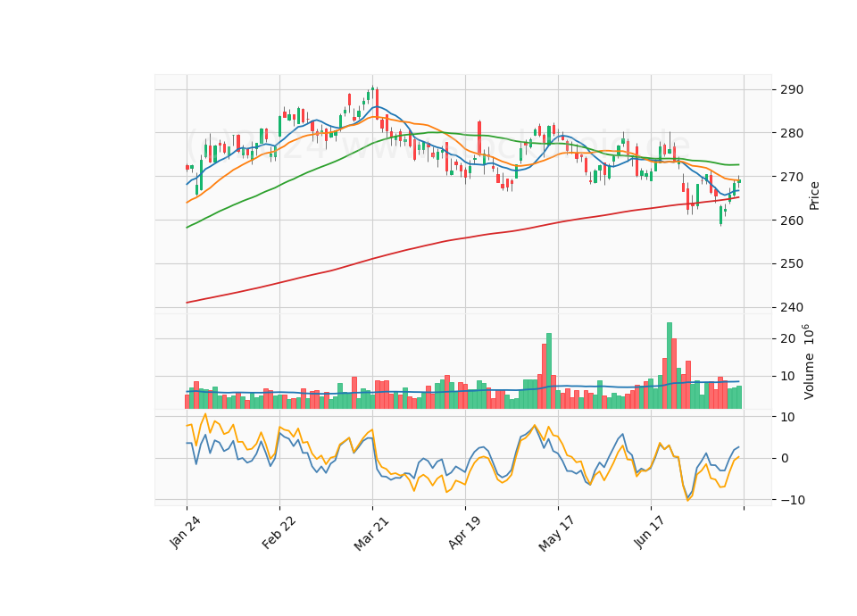Click the 290 price tick label

tap(792, 89)
